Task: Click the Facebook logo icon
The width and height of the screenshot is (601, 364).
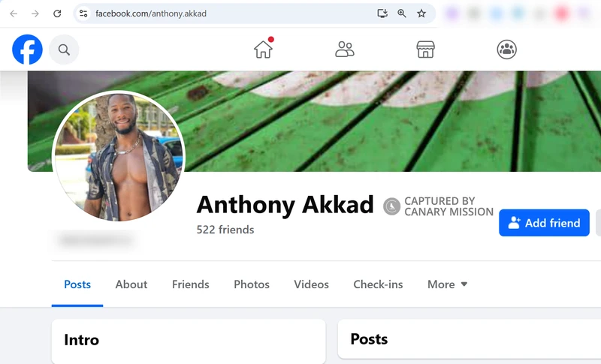Action: coord(27,50)
